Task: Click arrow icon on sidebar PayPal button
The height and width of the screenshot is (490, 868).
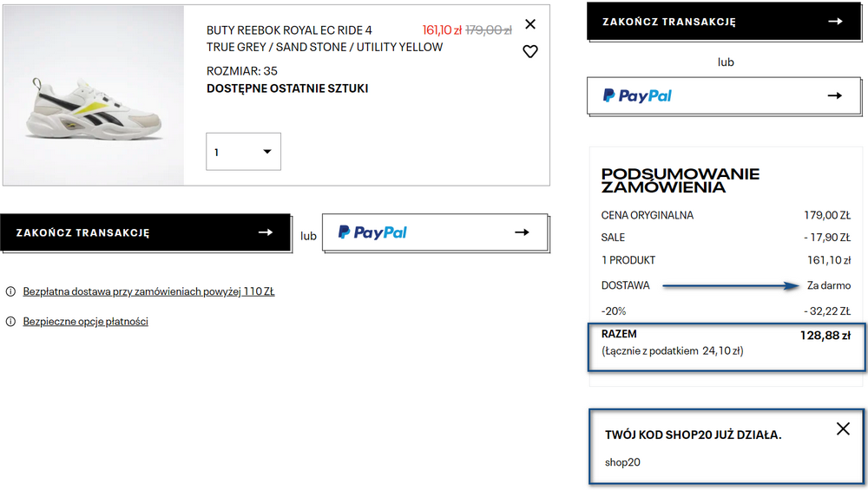Action: (x=835, y=95)
